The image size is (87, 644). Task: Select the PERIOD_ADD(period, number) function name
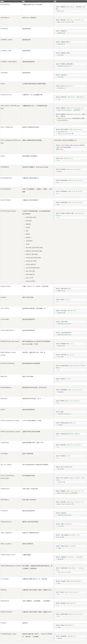[10, 421]
